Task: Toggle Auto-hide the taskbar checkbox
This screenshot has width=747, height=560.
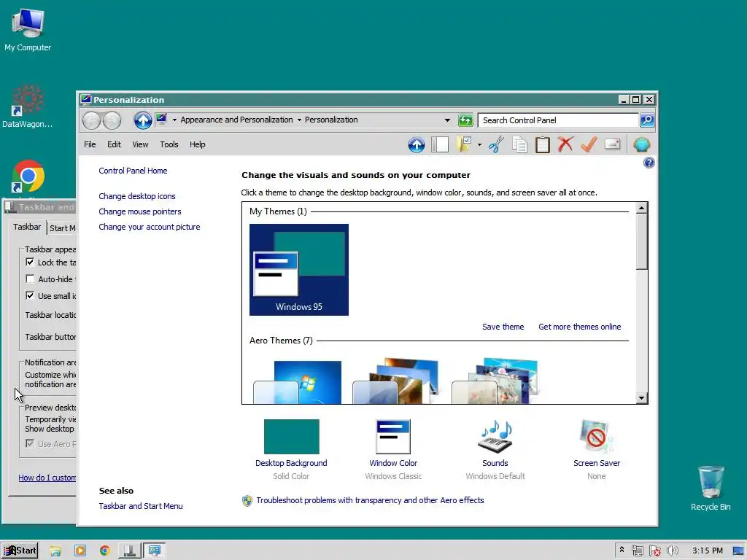Action: click(x=29, y=279)
